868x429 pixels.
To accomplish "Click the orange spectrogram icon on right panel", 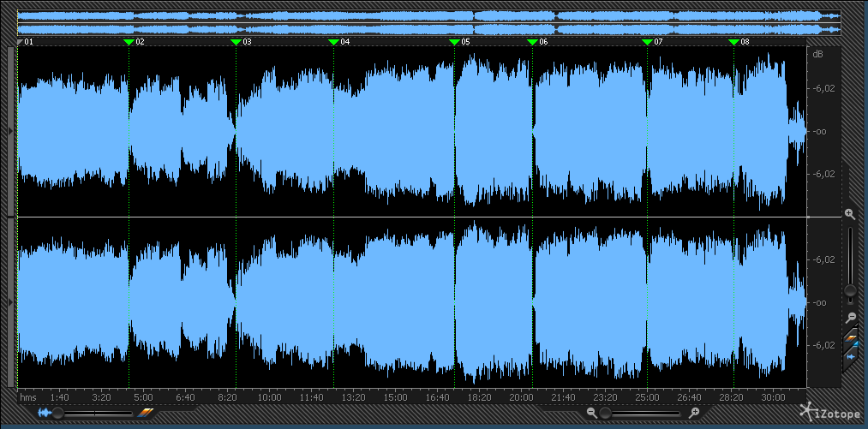I will [x=850, y=337].
